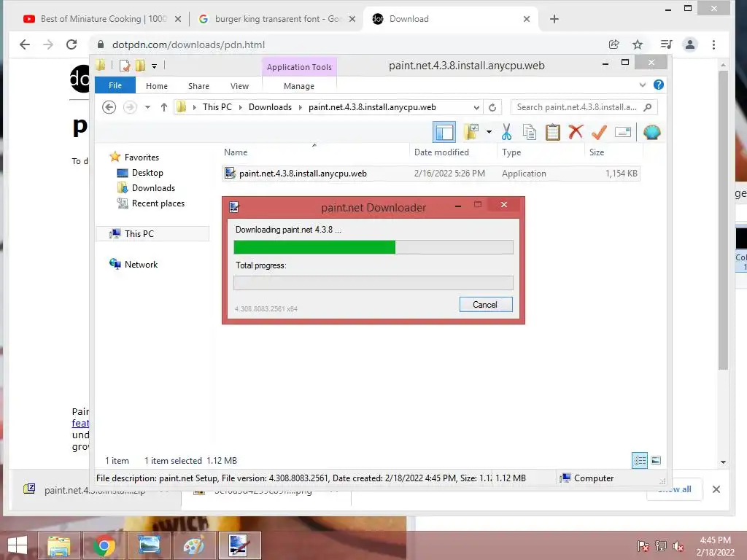
Task: Click the Explorer Forward arrow button
Action: tap(130, 107)
